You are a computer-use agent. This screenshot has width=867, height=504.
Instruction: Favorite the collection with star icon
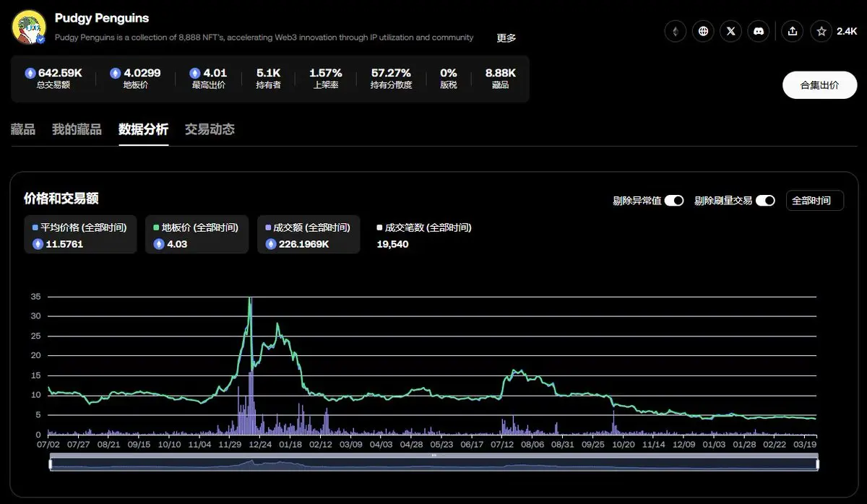click(821, 31)
